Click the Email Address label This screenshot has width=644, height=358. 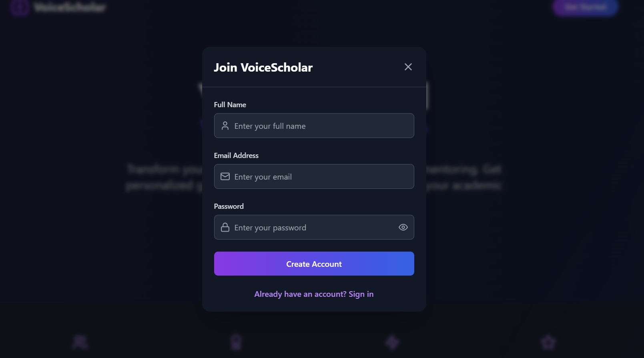[236, 156]
